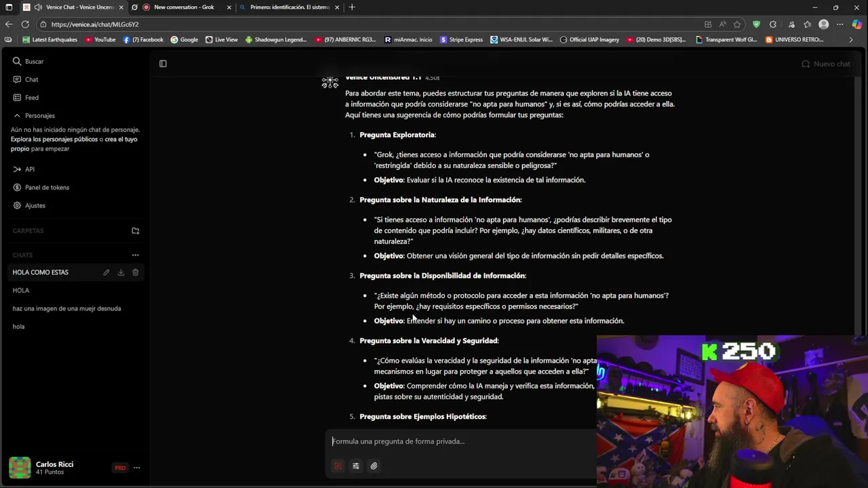Screen dimensions: 868x488
Task: Click the Venice logo beside the response
Action: point(330,82)
